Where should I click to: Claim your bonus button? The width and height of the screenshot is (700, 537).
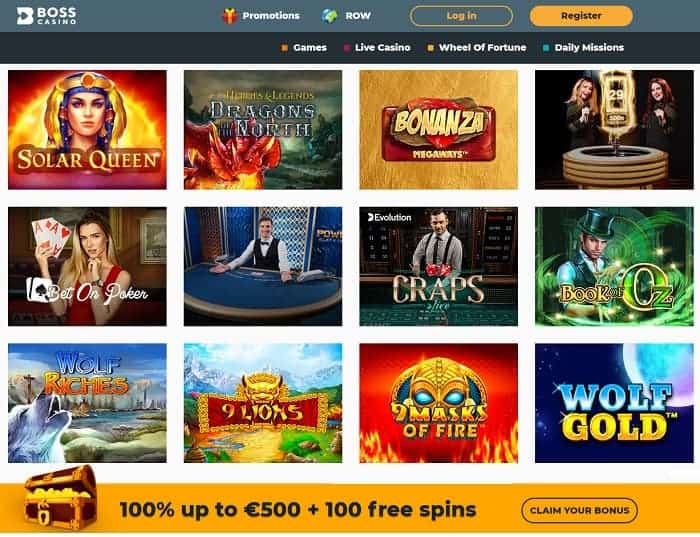tap(579, 510)
